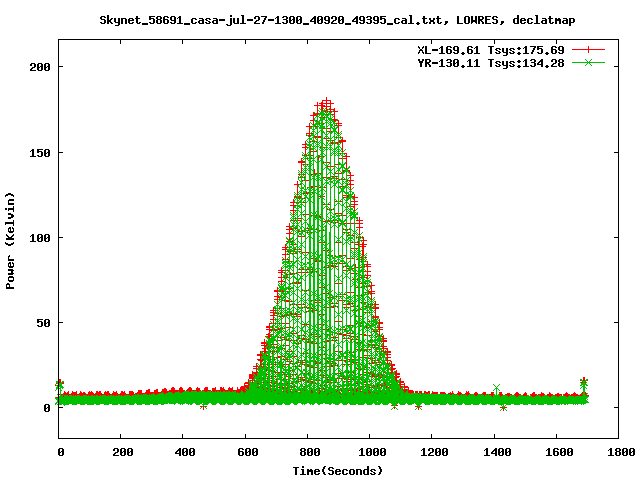Click the x-axis tick label 400
This screenshot has height=480, width=640.
pyautogui.click(x=185, y=452)
